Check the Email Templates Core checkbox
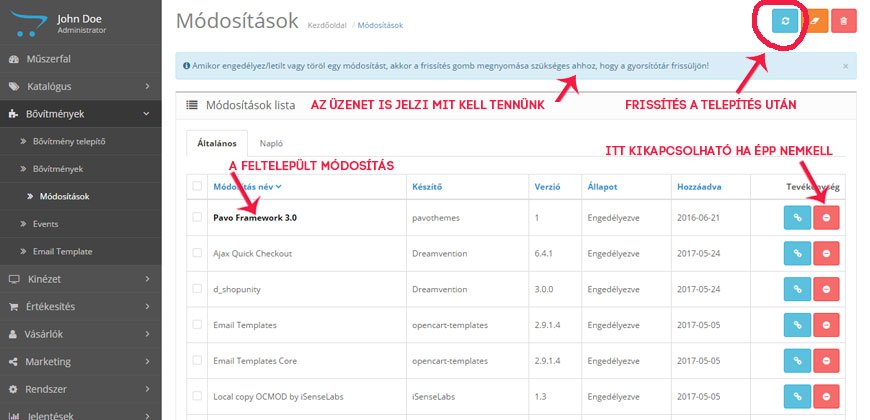The height and width of the screenshot is (420, 870). pyautogui.click(x=197, y=360)
